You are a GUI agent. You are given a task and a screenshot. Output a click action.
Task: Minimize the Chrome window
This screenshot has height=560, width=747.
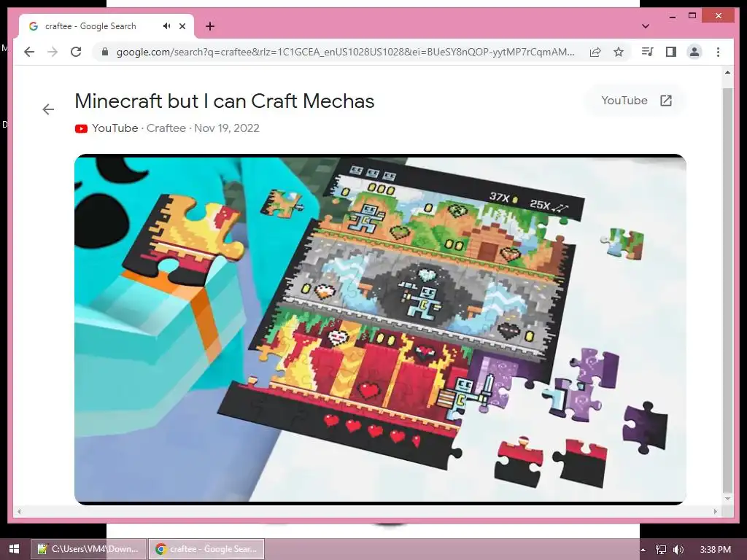click(673, 16)
